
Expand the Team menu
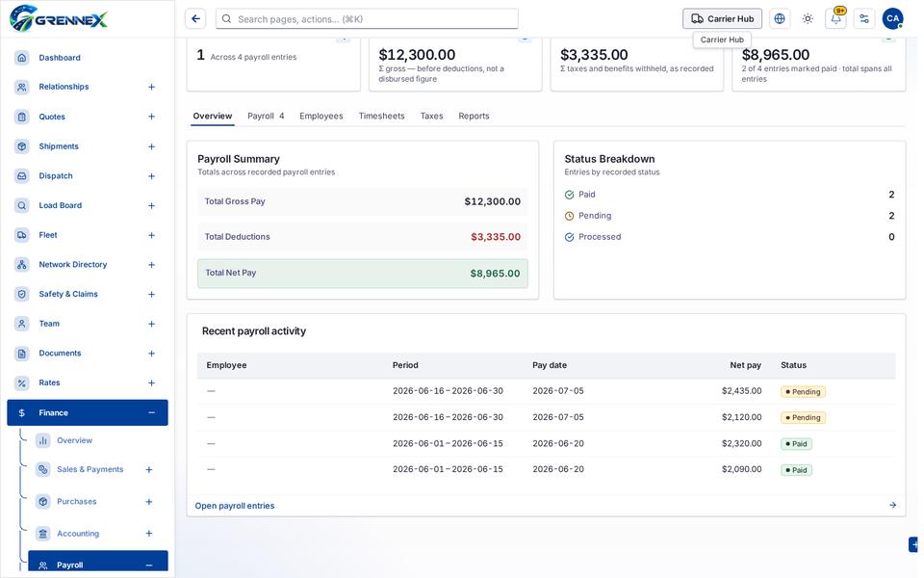pyautogui.click(x=151, y=324)
